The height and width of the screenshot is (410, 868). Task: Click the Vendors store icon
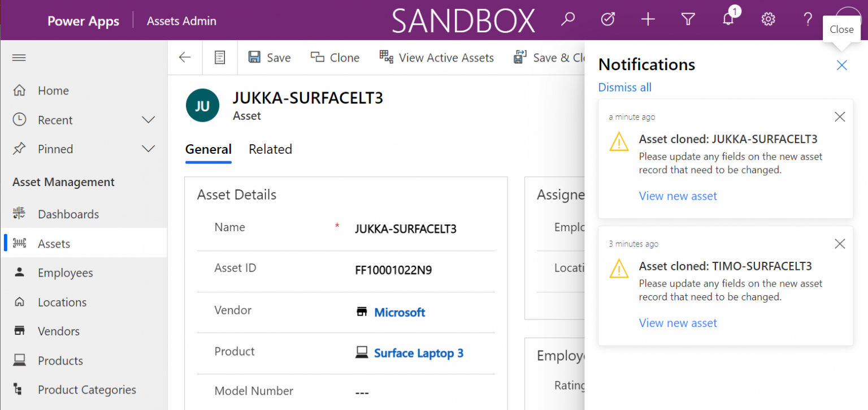19,331
